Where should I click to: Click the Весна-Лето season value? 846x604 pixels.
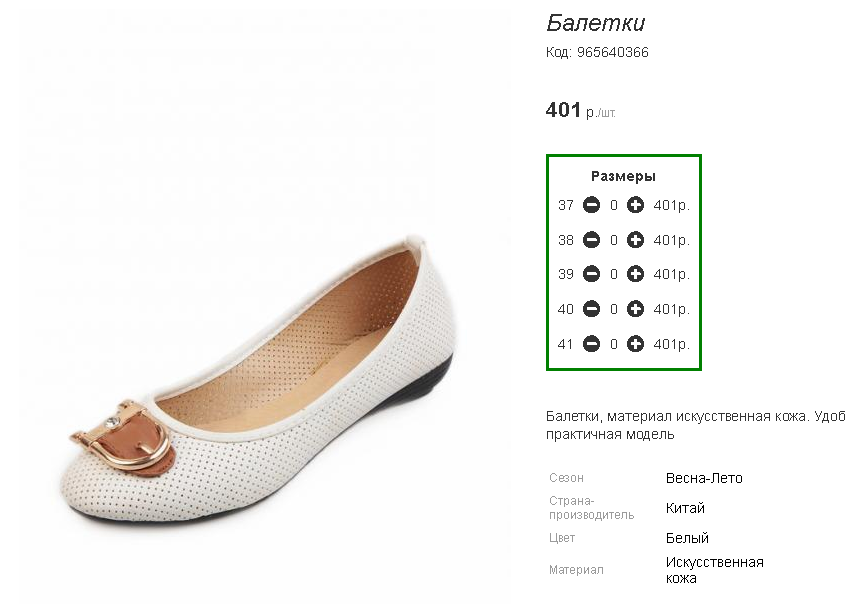(704, 478)
